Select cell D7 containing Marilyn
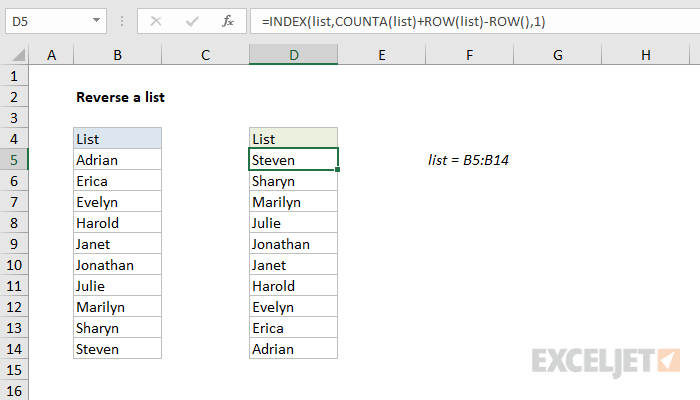The image size is (700, 400). (x=293, y=202)
